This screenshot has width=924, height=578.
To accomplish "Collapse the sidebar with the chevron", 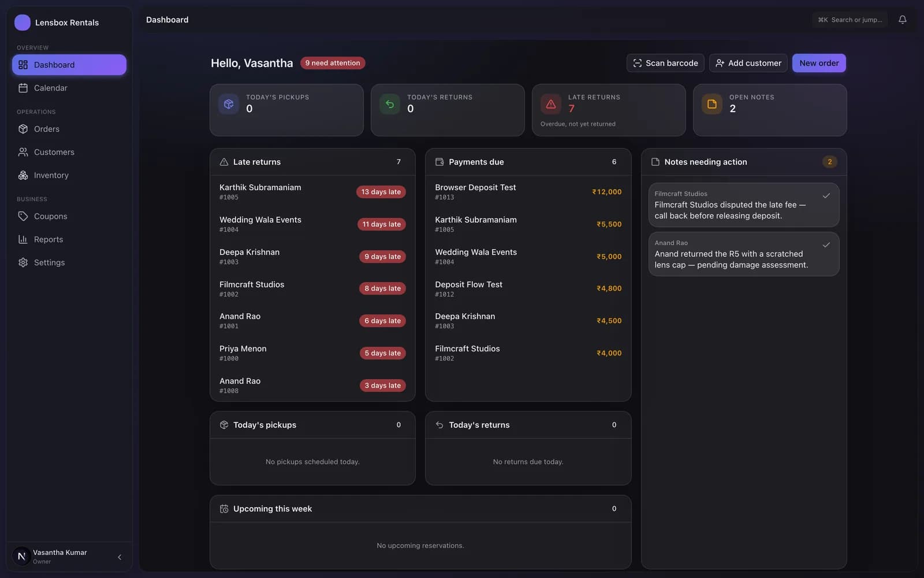I will click(x=120, y=557).
